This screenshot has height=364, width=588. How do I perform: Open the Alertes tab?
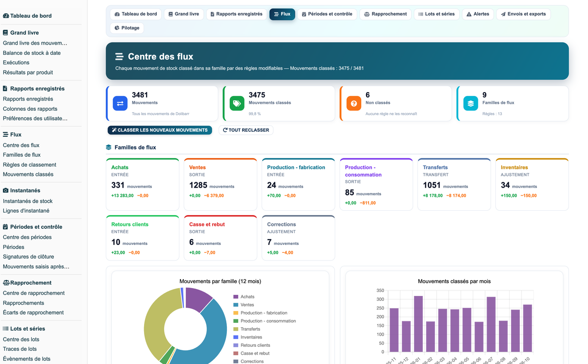pyautogui.click(x=478, y=14)
